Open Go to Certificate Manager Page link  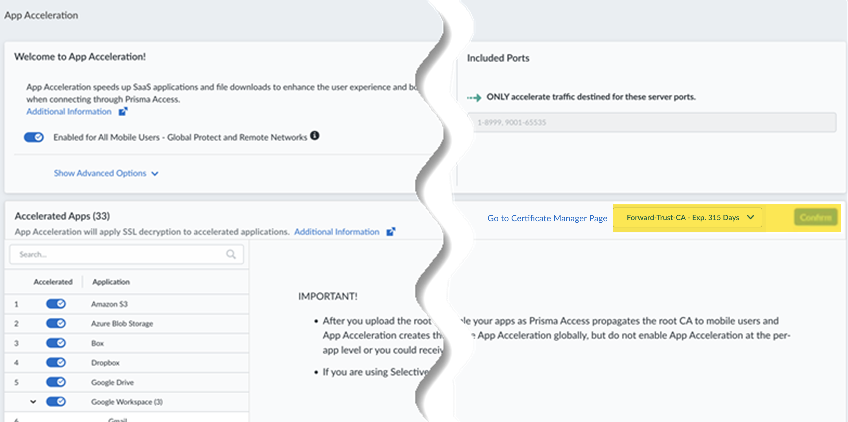pyautogui.click(x=547, y=218)
